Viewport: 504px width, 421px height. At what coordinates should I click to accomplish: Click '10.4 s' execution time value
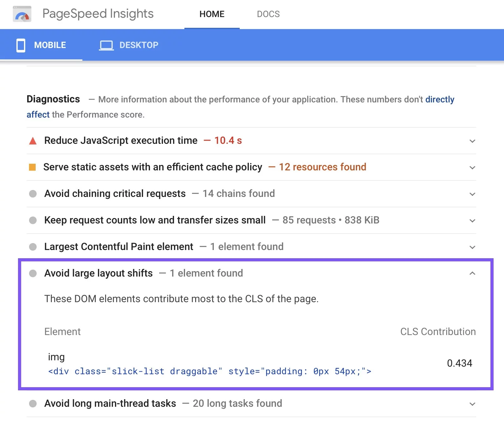tap(228, 140)
